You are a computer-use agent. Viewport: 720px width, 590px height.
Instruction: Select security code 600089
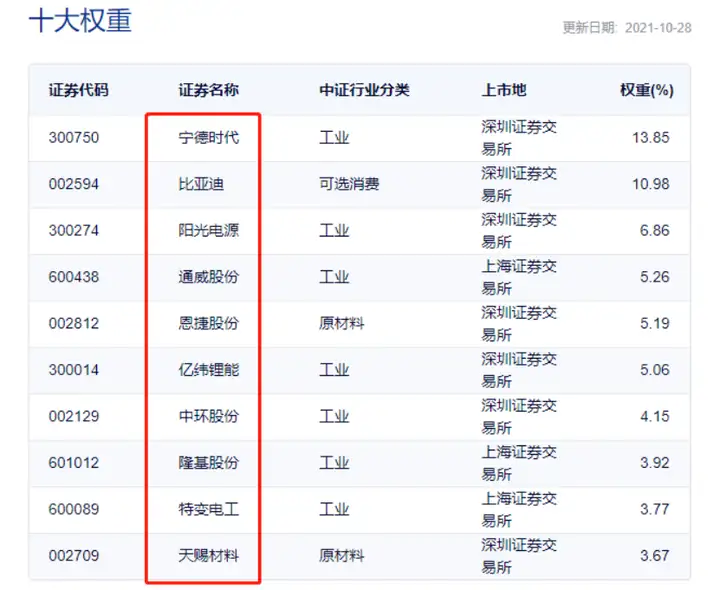[x=74, y=509]
